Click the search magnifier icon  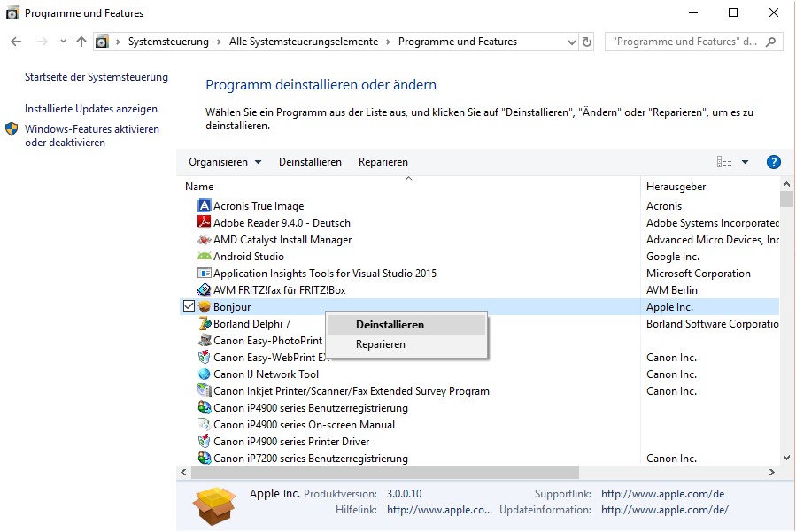[x=770, y=42]
